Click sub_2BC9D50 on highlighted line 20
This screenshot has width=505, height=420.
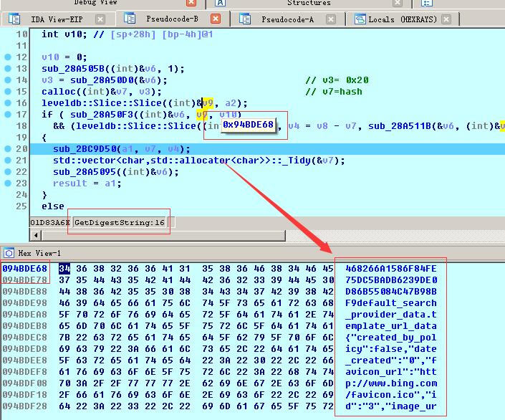(85, 149)
